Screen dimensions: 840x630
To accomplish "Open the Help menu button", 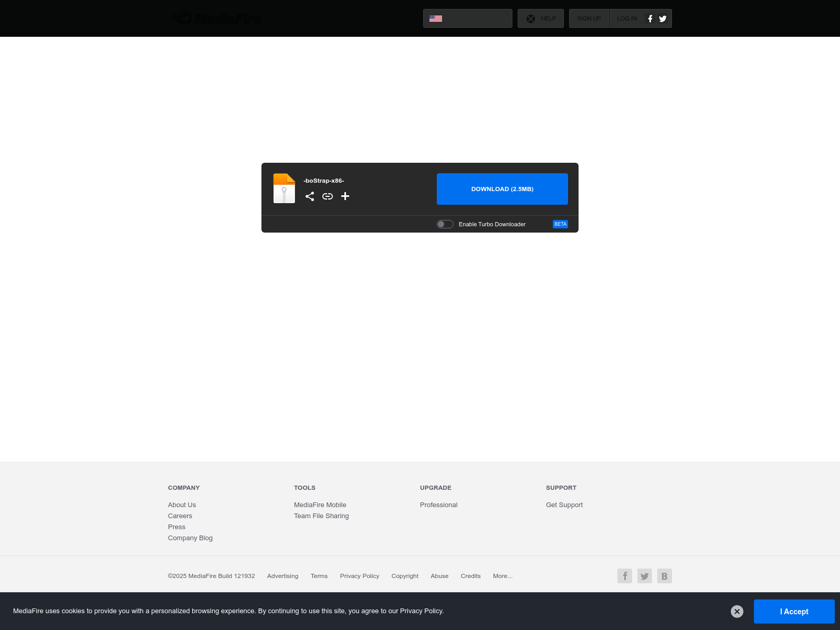I will (541, 18).
